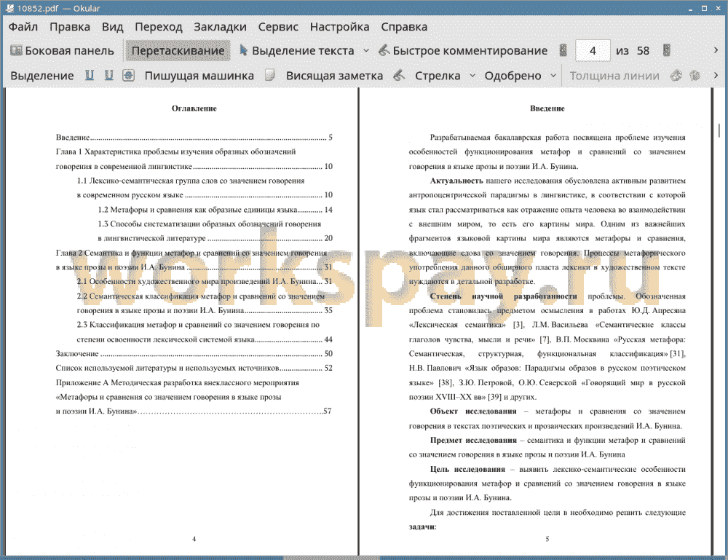Open the Вид menu
Screen dimensions: 728x560
tap(112, 27)
